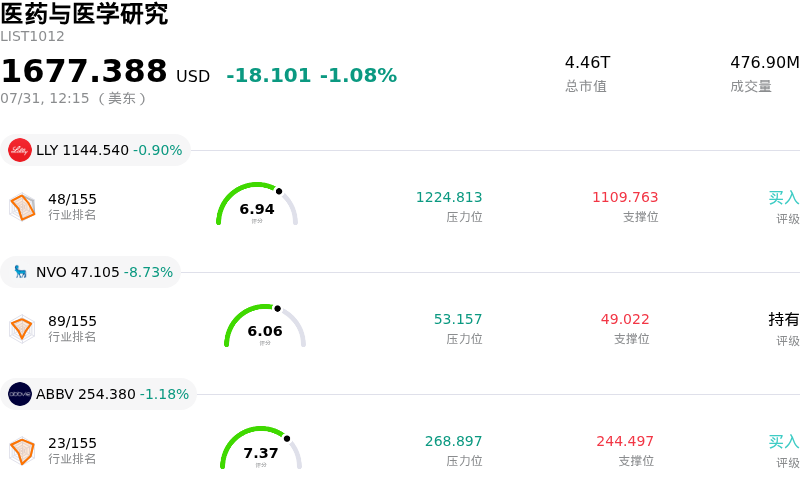
Task: Select ABBV support level 244.497
Action: click(625, 441)
